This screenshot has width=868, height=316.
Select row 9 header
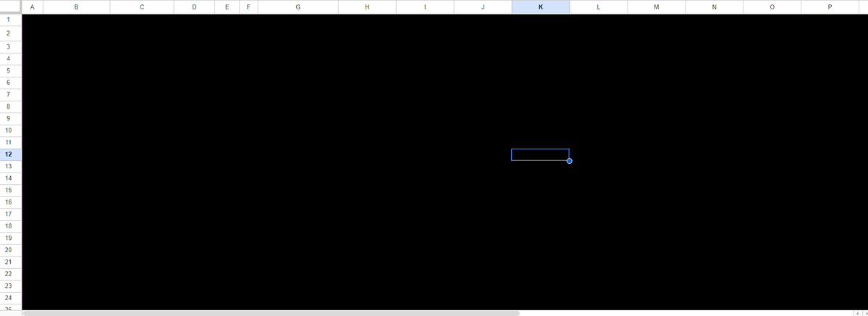pyautogui.click(x=11, y=119)
